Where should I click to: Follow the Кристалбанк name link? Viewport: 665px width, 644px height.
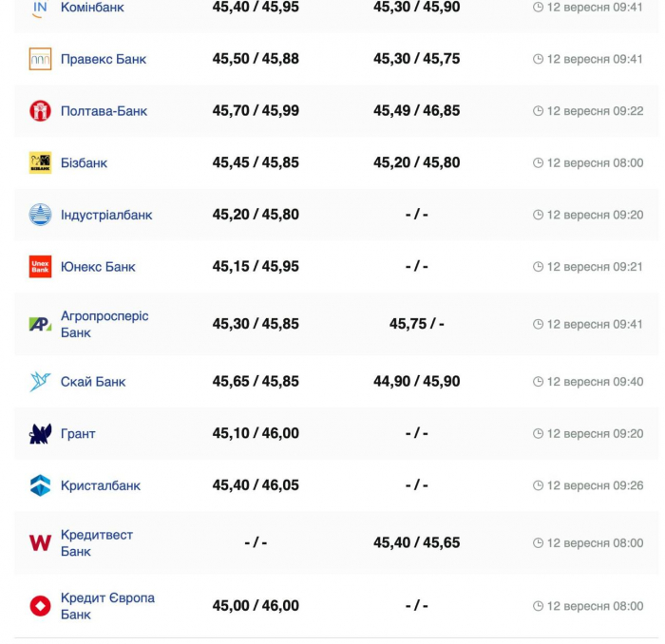(101, 485)
